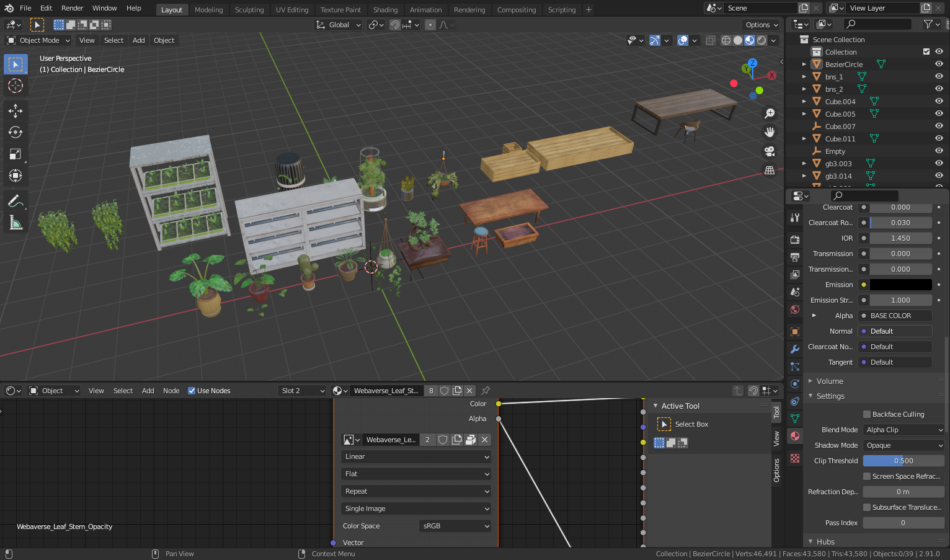This screenshot has width=950, height=560.
Task: Hide BezierCircle using its eye toggle
Action: tap(939, 64)
